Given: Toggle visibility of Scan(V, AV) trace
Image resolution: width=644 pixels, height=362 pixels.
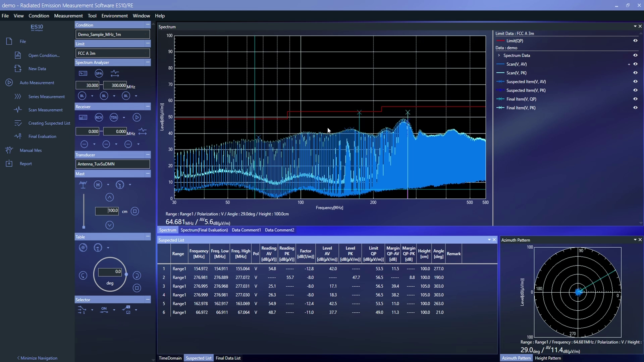Looking at the screenshot, I should point(636,64).
